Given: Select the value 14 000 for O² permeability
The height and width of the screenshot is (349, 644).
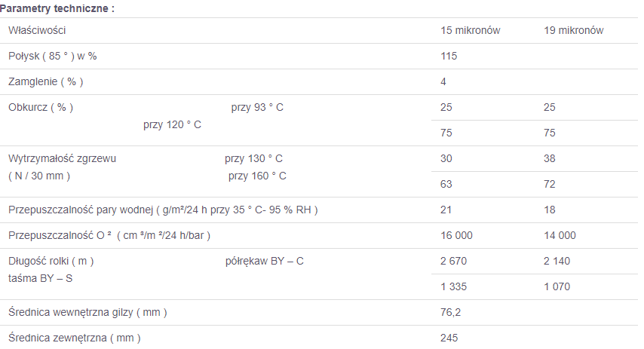Looking at the screenshot, I should click(560, 235).
